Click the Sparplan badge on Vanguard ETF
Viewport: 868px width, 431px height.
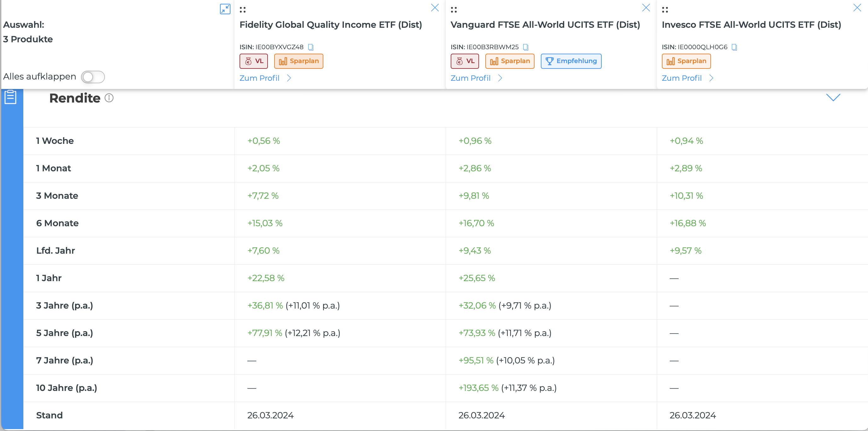509,61
